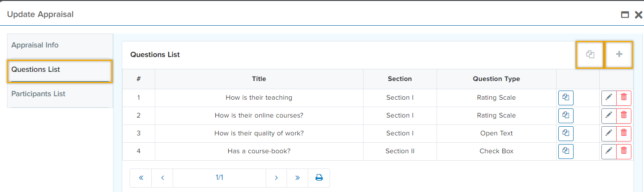Copy the 'How is their online courses?' question

pos(566,116)
